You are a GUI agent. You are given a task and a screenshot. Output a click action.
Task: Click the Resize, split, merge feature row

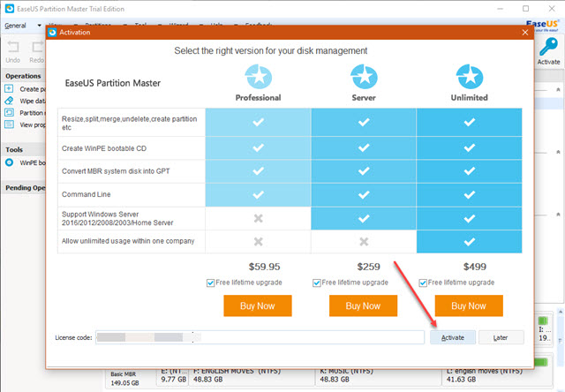point(290,123)
